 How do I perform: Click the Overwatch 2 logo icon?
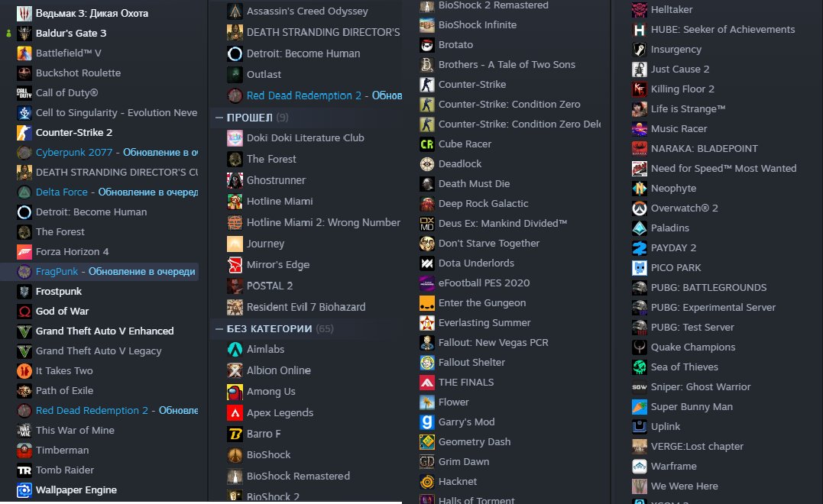pyautogui.click(x=639, y=208)
